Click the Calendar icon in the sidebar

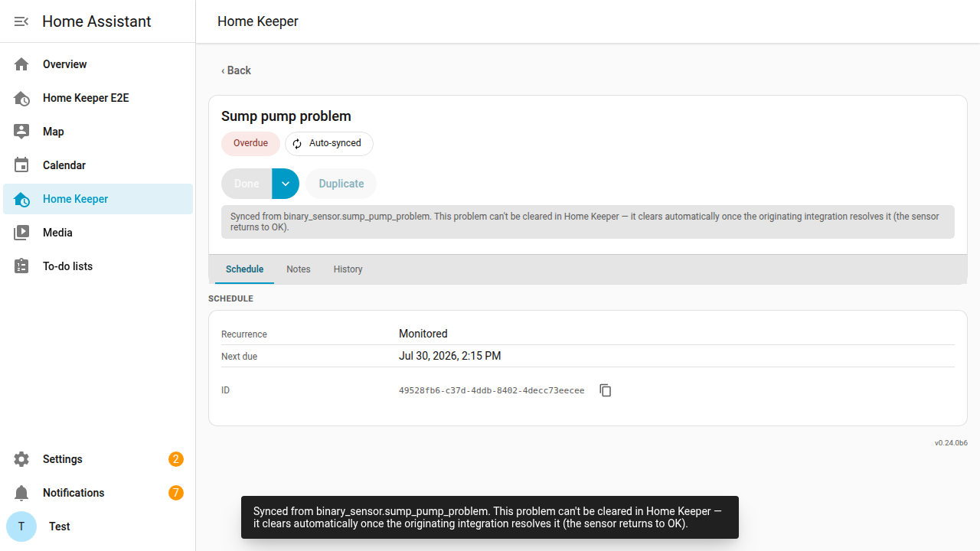[21, 165]
